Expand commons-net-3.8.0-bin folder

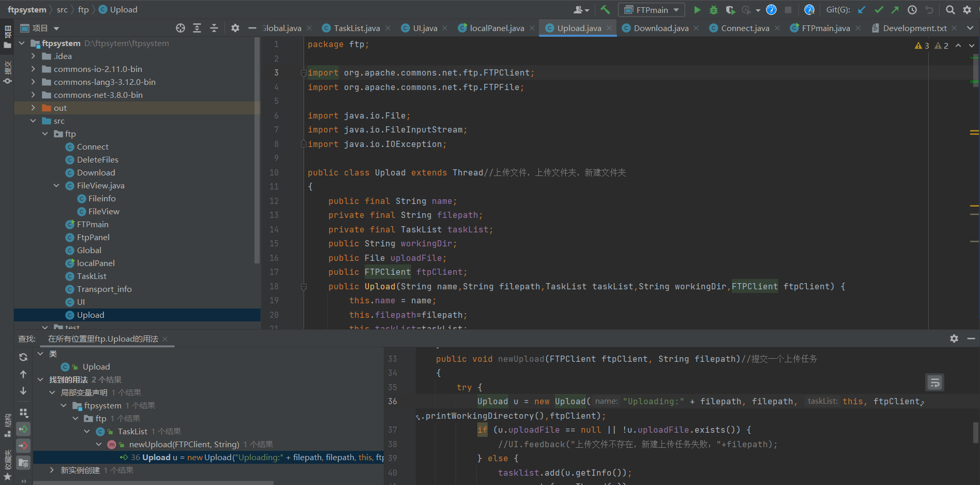point(33,95)
